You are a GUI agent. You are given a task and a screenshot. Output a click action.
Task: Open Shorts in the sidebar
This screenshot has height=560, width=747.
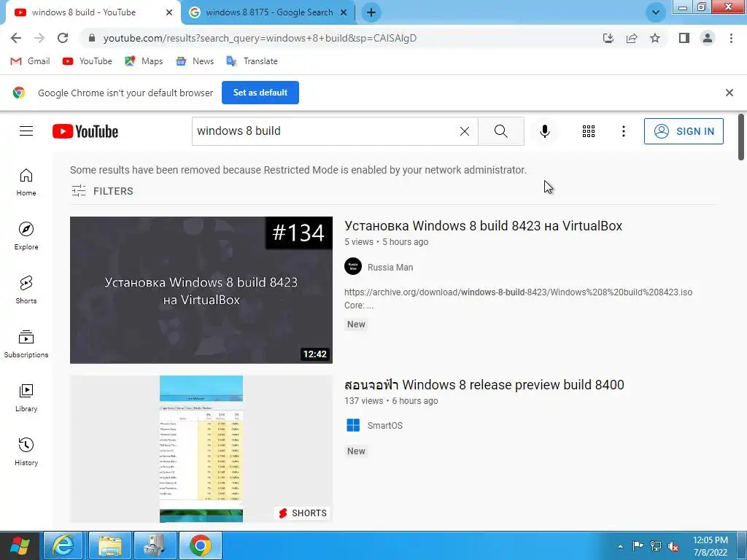point(26,290)
